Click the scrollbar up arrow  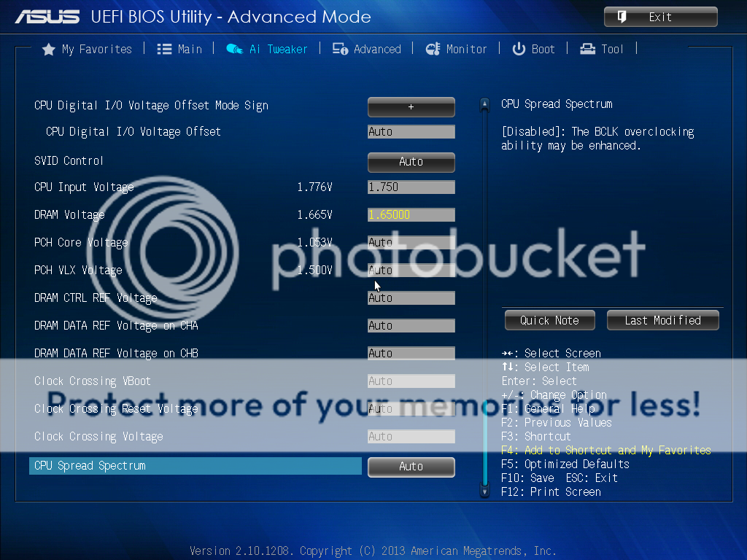point(484,106)
